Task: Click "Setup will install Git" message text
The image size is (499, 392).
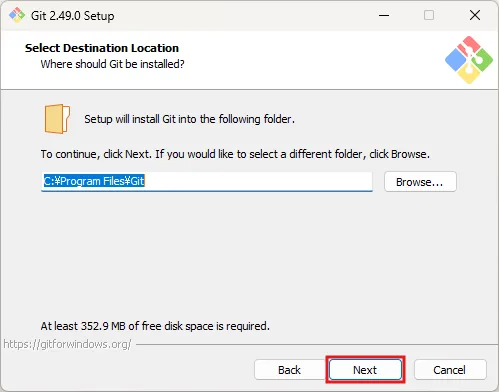Action: 189,119
